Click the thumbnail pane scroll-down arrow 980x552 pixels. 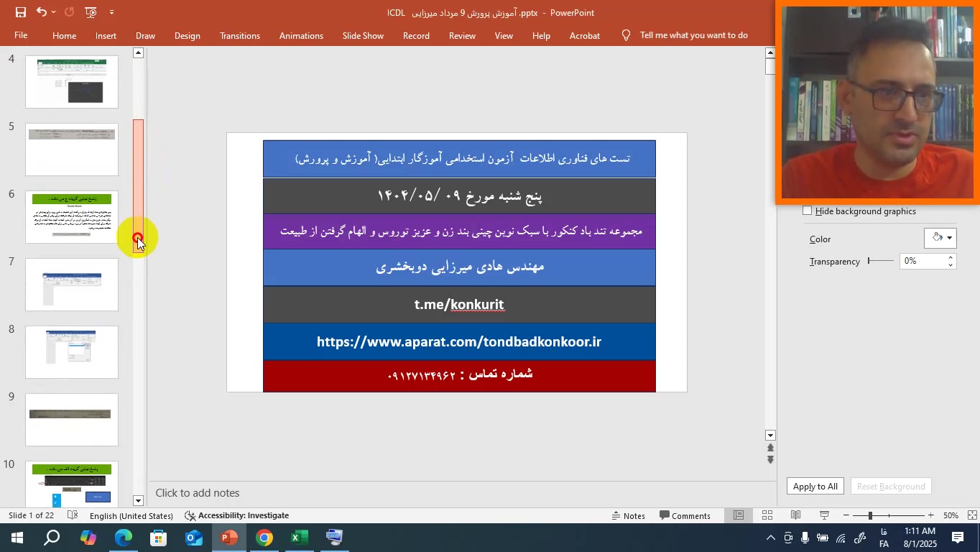pyautogui.click(x=138, y=501)
